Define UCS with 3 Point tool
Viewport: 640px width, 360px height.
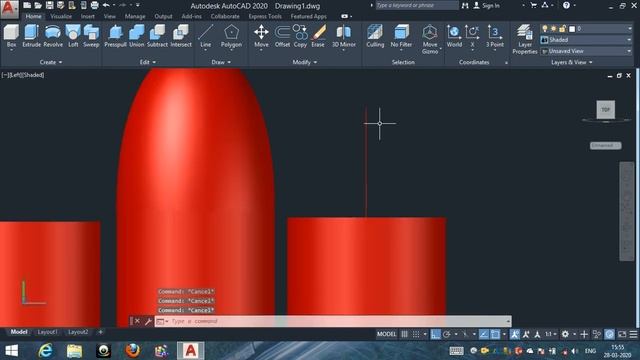click(494, 36)
